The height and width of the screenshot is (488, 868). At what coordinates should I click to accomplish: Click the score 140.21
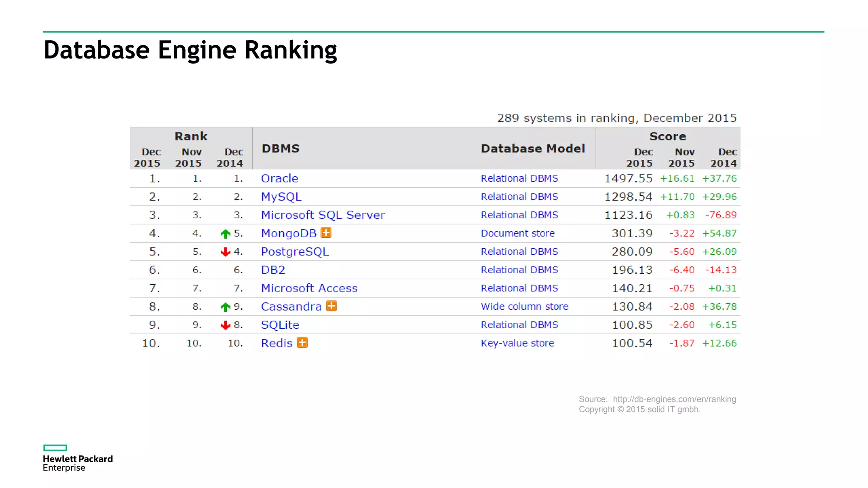pos(632,288)
